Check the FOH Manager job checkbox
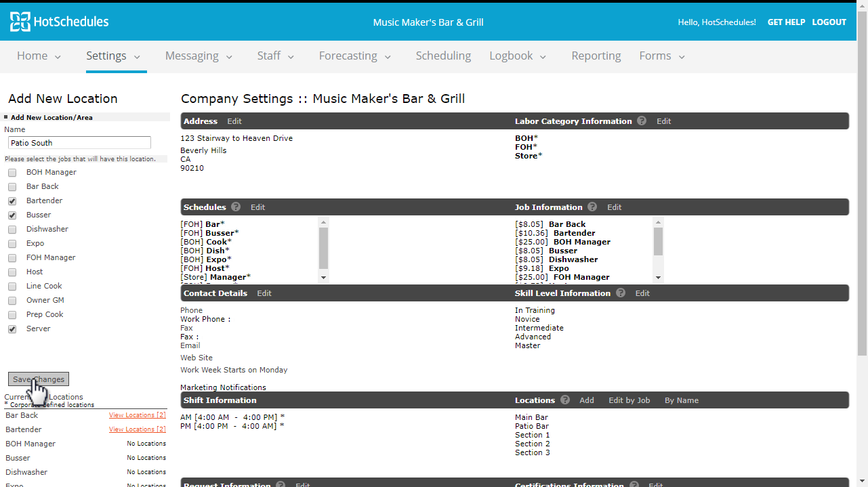868x487 pixels. (x=12, y=258)
